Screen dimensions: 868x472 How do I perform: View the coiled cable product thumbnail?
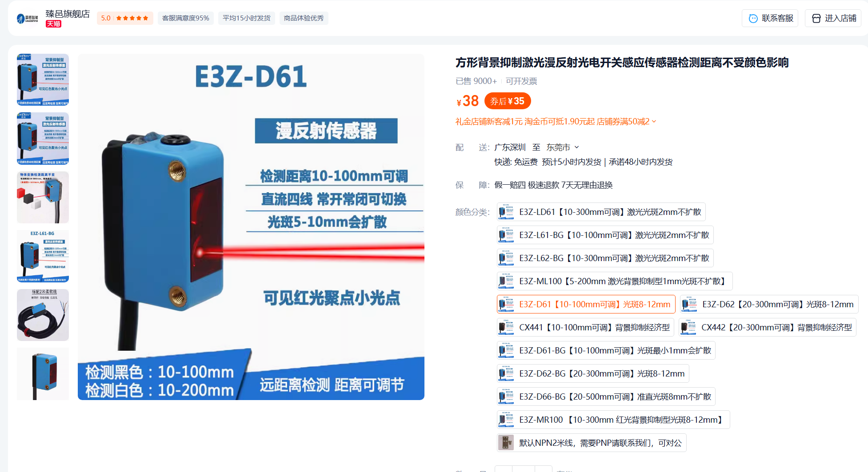[43, 315]
